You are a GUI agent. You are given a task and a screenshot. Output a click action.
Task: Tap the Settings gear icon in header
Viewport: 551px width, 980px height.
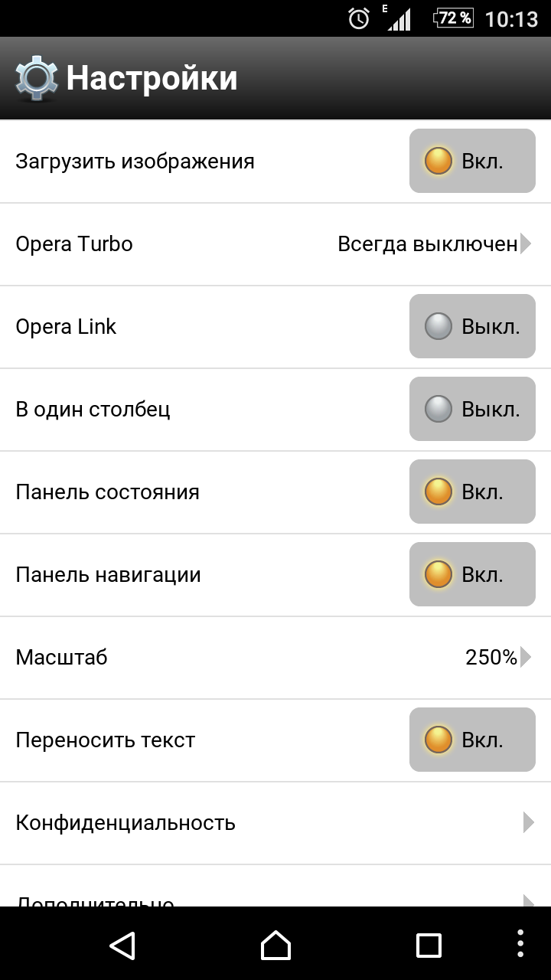point(37,78)
